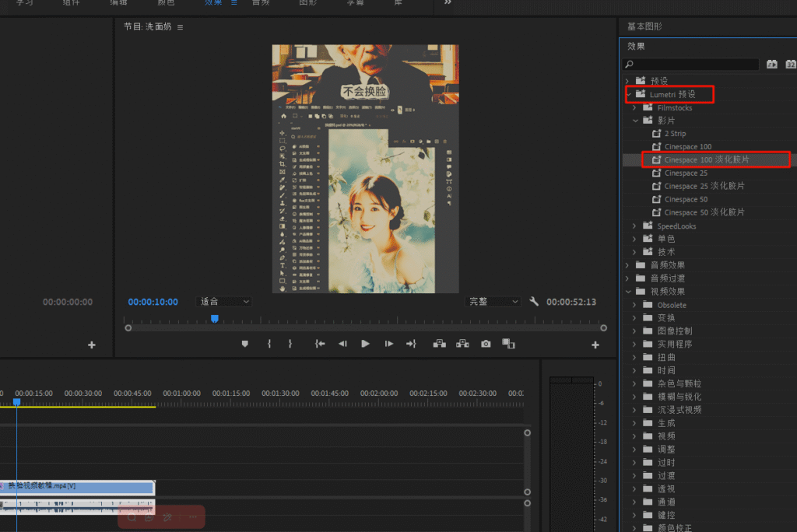Open the button editor plus icon
This screenshot has height=532, width=797.
click(x=595, y=345)
